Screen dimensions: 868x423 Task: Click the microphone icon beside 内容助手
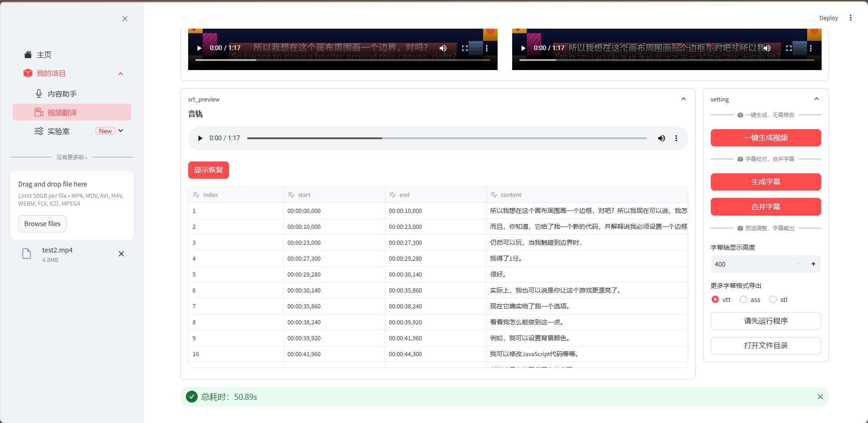pyautogui.click(x=39, y=94)
